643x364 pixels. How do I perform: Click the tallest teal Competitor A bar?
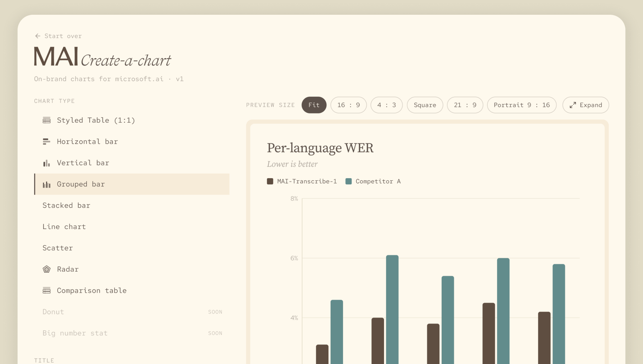click(x=392, y=309)
